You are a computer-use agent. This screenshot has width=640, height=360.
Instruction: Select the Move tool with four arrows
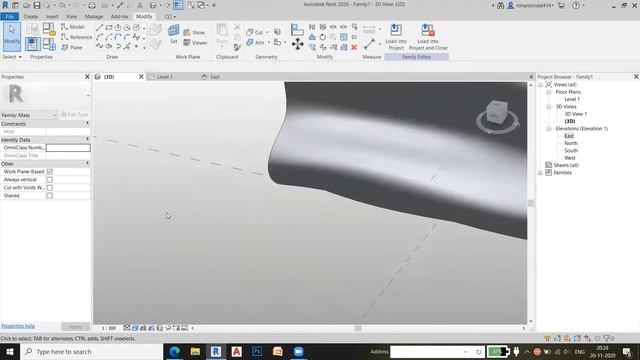(298, 44)
